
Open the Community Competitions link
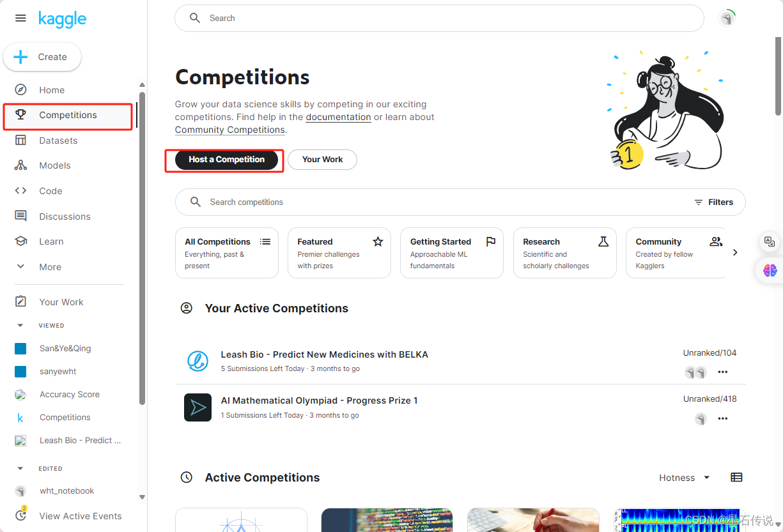(230, 130)
